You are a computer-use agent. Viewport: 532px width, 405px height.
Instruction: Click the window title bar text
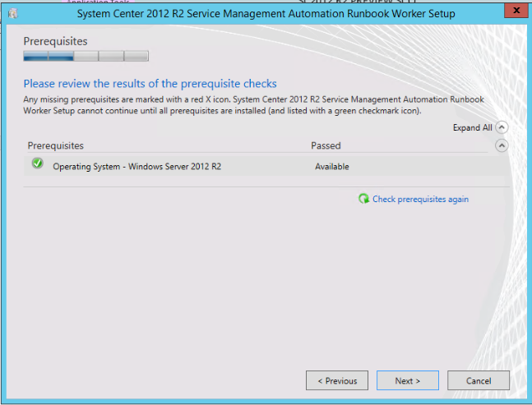266,13
